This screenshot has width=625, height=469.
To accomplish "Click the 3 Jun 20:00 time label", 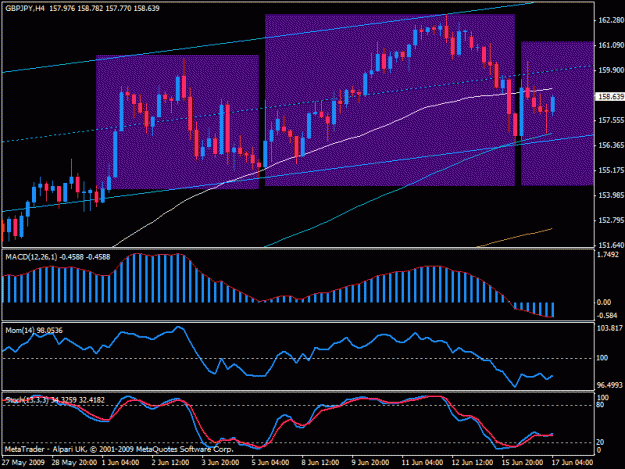I will tap(220, 463).
